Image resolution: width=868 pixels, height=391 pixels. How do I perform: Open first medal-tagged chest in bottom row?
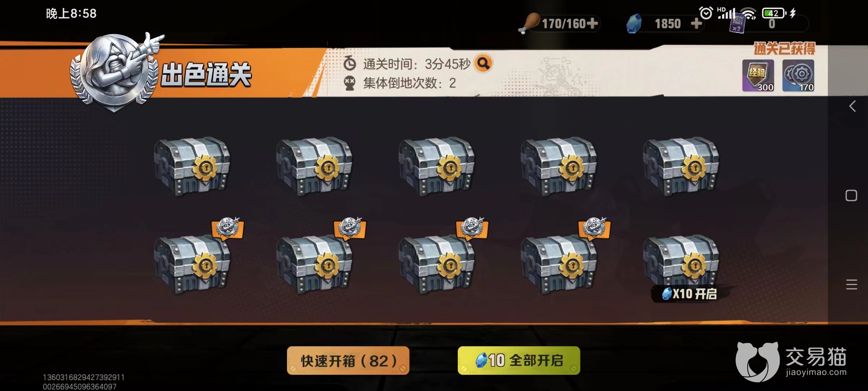192,265
